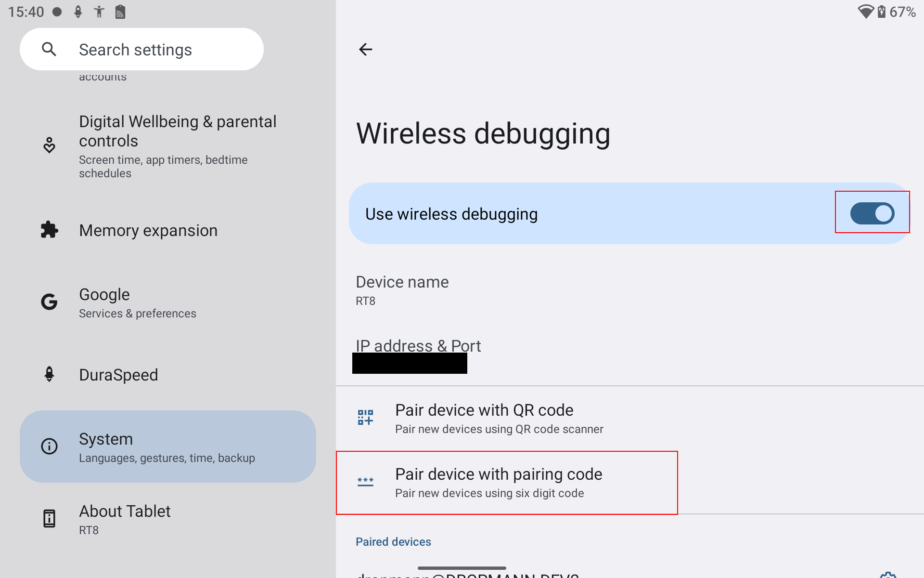Tap the pairing code asterisk icon
924x578 pixels.
tap(365, 482)
